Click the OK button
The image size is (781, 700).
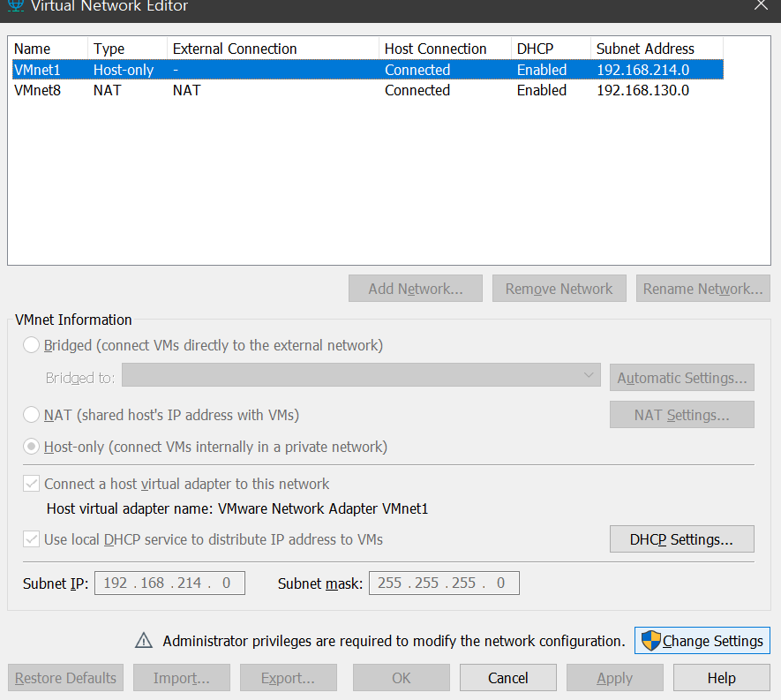tap(402, 678)
